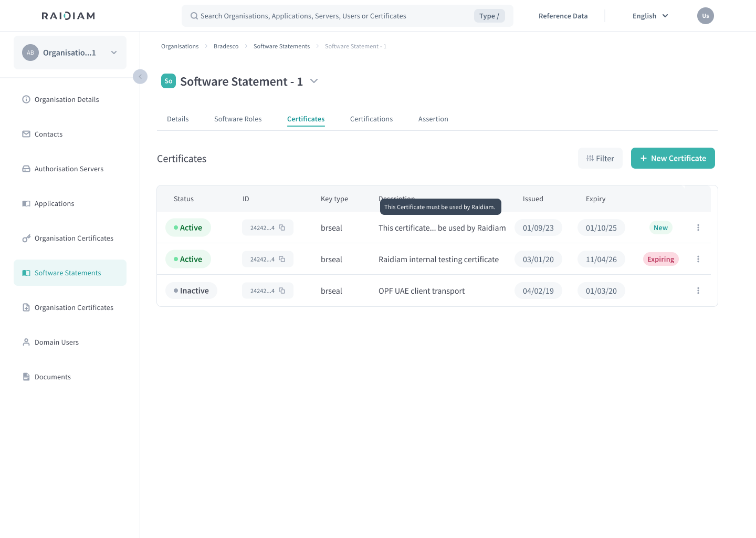Expand the Software Statement - 1 title chevron
Screen dimensions: 756x538
point(314,81)
